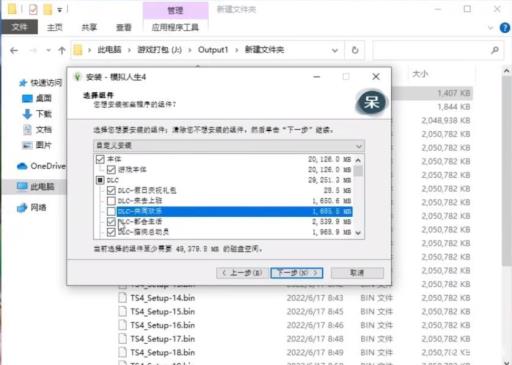Click the Network icon in the navigation pane
Screen dimensions: 512x365
[x=22, y=208]
